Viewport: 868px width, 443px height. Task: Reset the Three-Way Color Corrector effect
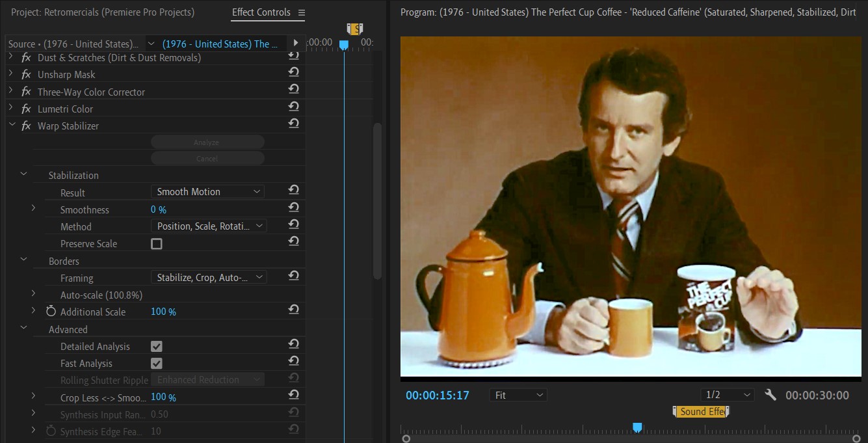click(294, 89)
